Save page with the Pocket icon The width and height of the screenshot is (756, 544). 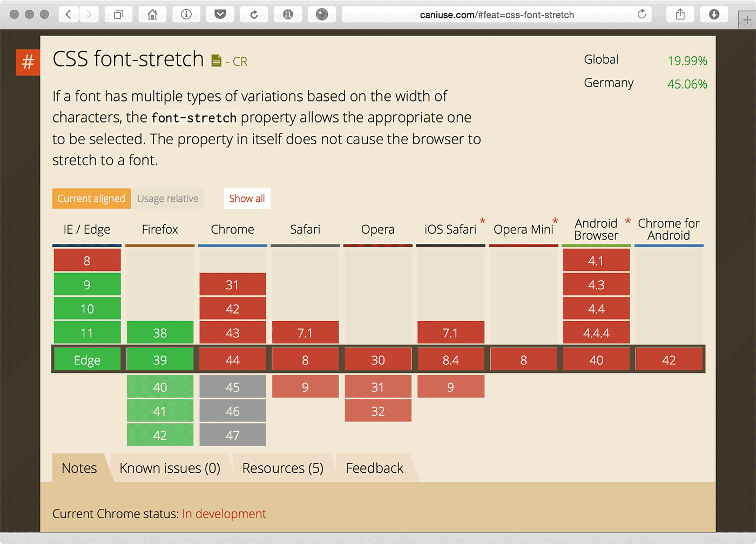[220, 15]
